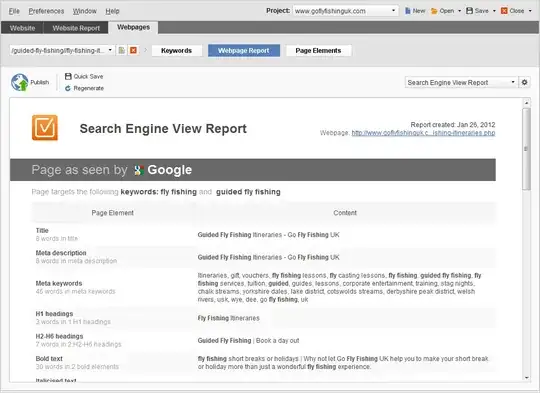Open the Page Elements button

pyautogui.click(x=319, y=51)
